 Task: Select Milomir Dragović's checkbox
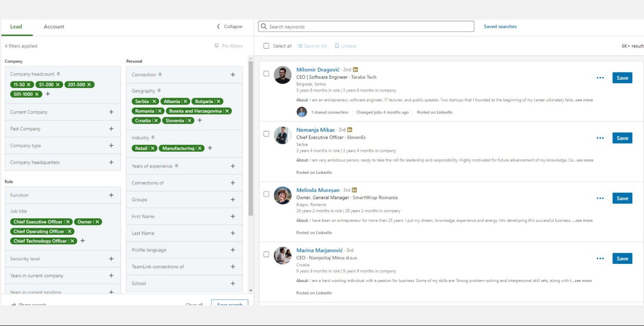[x=266, y=74]
